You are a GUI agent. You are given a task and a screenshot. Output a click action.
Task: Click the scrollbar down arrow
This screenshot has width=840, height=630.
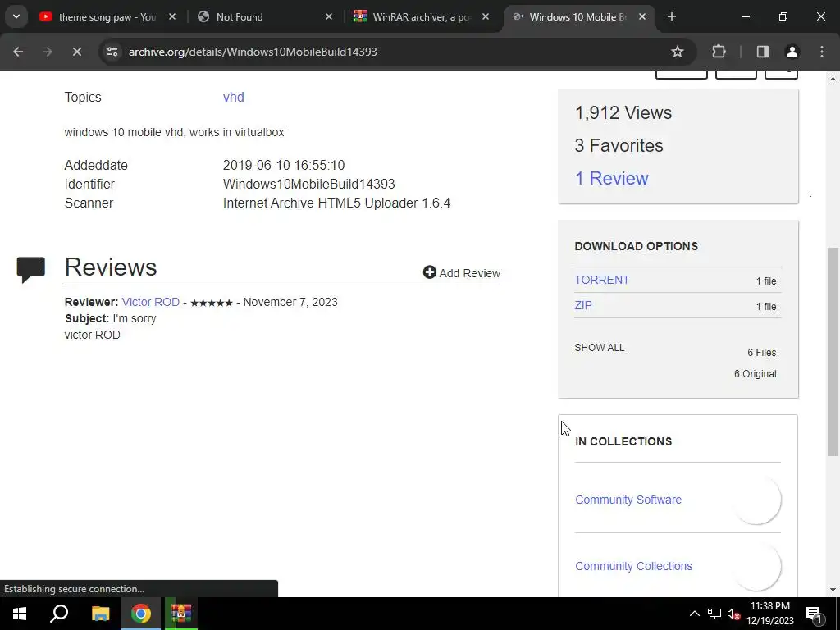833,590
